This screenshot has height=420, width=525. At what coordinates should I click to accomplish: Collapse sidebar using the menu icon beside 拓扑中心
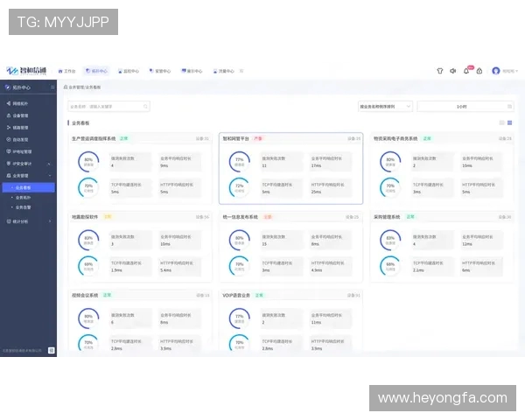[x=53, y=87]
